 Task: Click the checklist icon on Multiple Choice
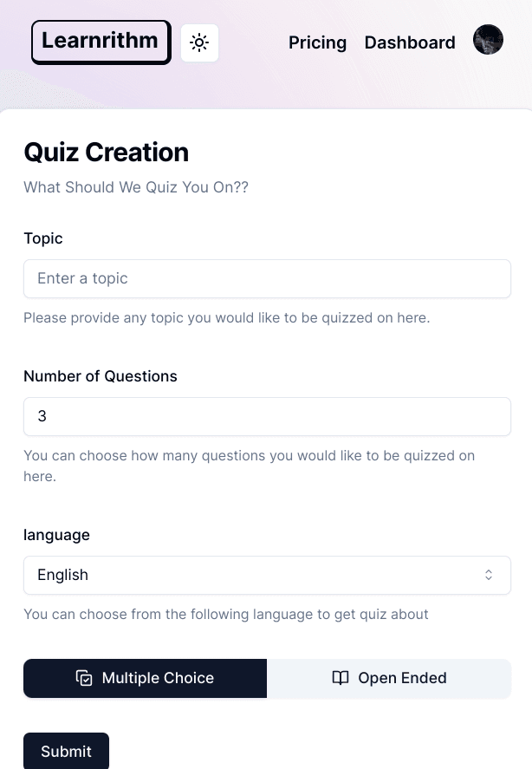[x=84, y=678]
